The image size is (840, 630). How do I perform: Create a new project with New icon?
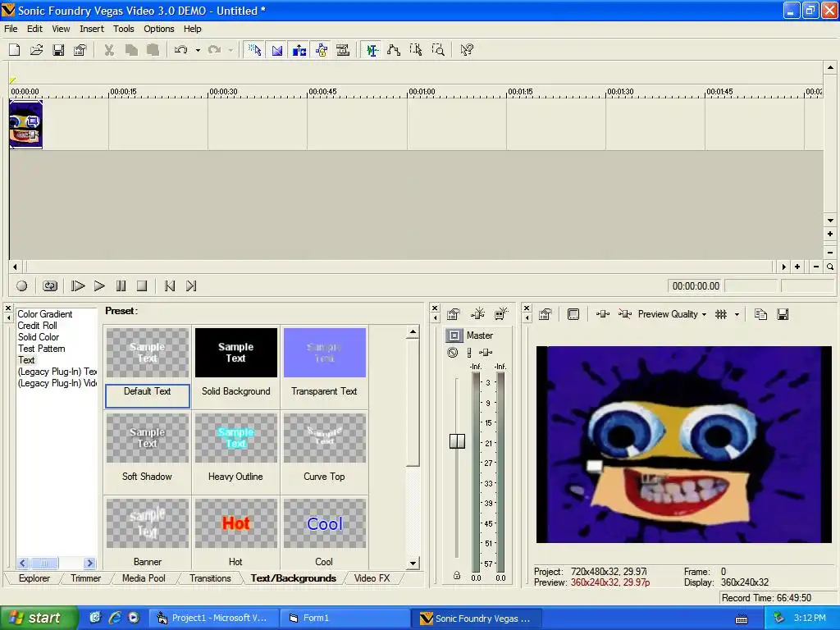pos(15,50)
